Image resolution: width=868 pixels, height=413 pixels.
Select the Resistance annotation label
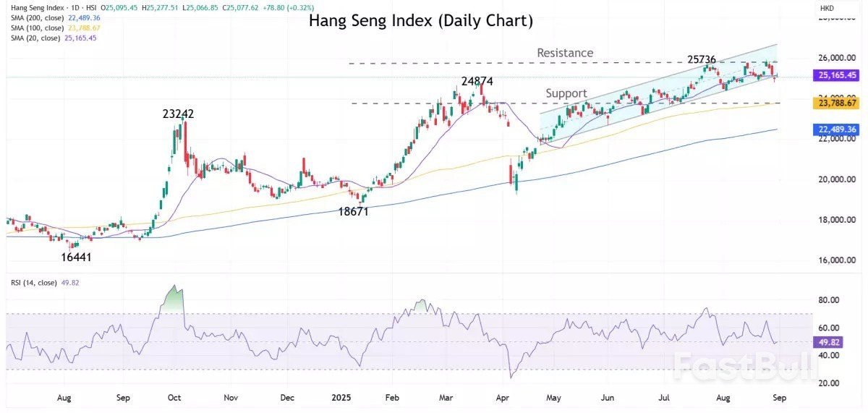[x=565, y=53]
